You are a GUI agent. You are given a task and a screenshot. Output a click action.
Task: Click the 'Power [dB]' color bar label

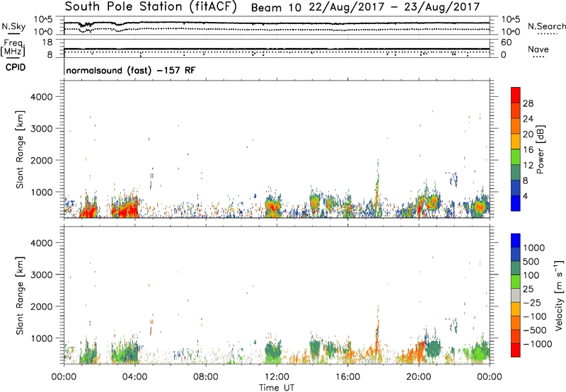click(x=540, y=149)
